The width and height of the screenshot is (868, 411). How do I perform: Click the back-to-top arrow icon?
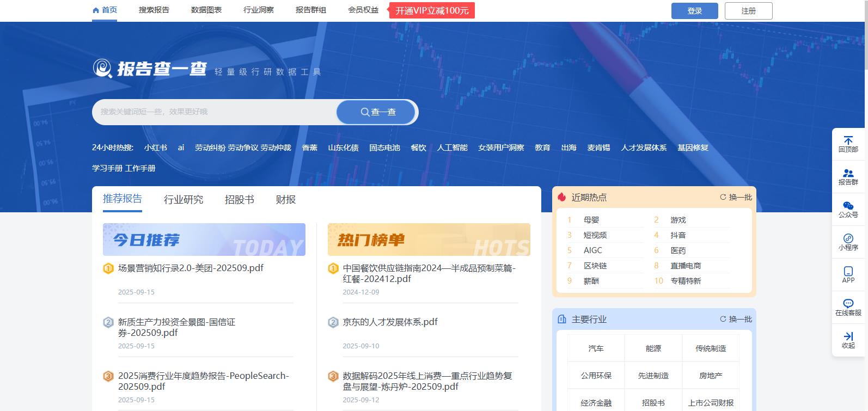tap(848, 141)
